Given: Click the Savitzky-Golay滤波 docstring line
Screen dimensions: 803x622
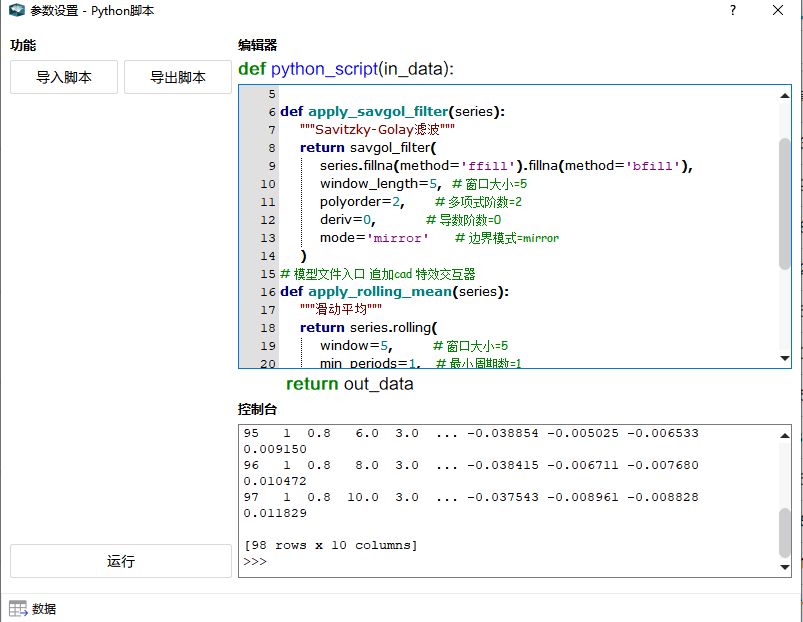Looking at the screenshot, I should (x=377, y=130).
